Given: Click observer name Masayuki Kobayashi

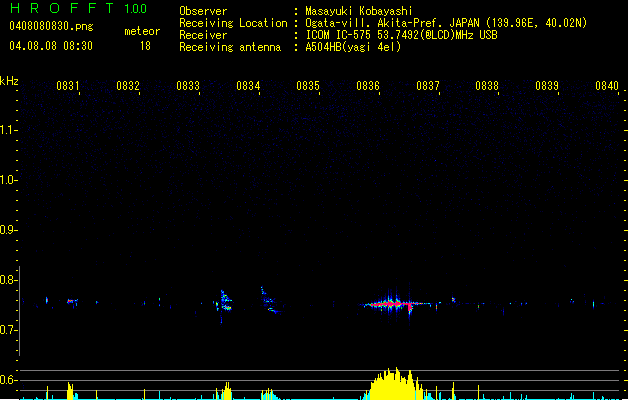Looking at the screenshot, I should [x=359, y=11].
